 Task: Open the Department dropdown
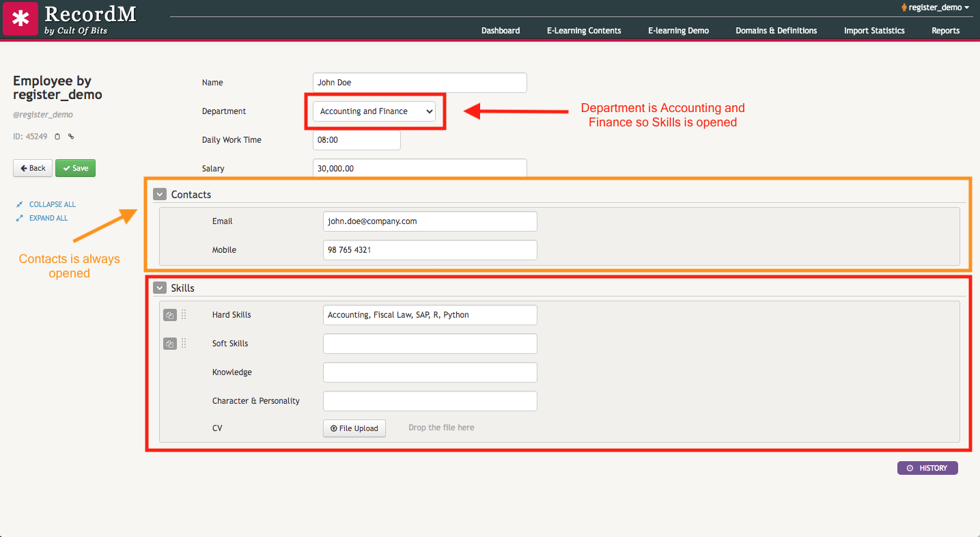pos(374,111)
